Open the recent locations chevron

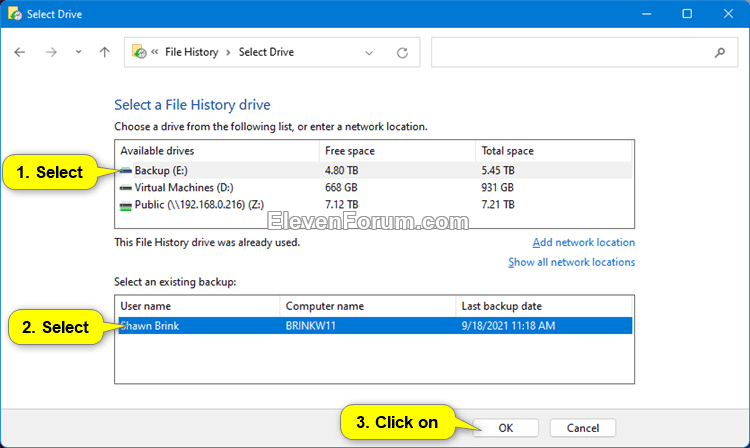pyautogui.click(x=78, y=52)
